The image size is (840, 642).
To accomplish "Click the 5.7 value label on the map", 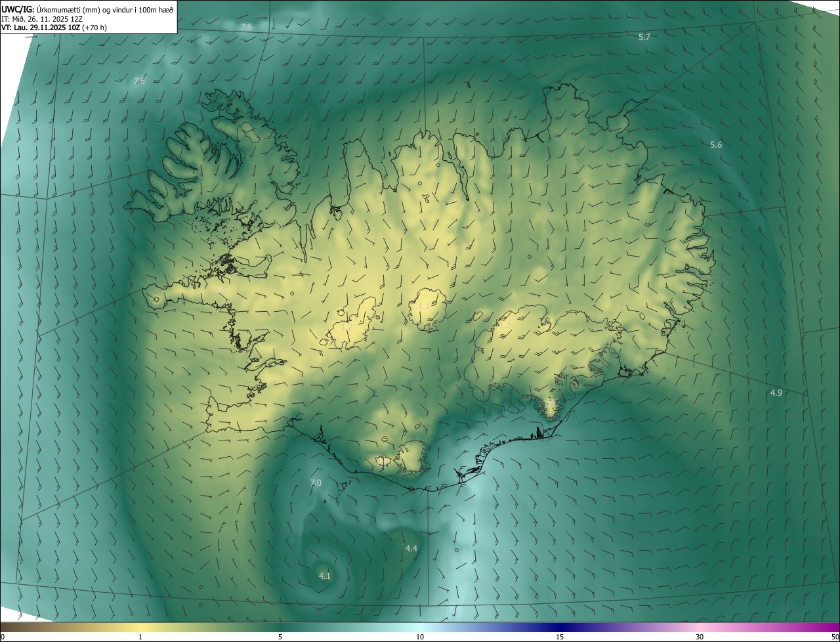I will click(x=644, y=37).
